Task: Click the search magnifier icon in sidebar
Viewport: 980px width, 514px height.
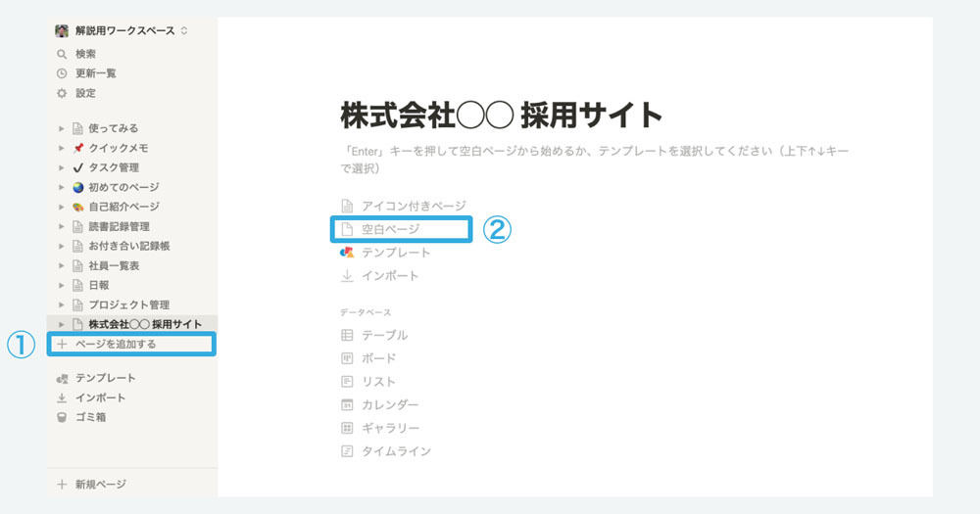Action: pos(61,54)
